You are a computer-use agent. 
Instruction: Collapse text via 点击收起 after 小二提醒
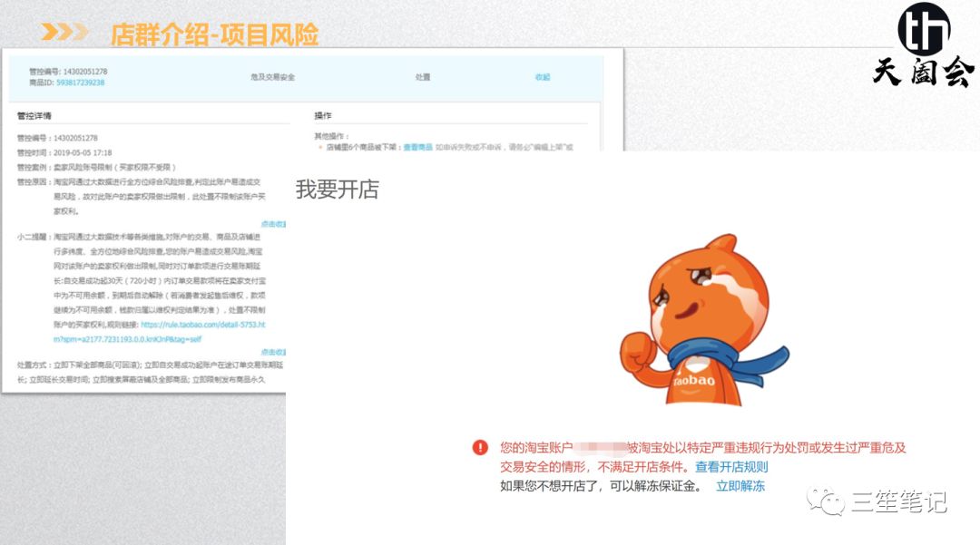click(x=273, y=352)
